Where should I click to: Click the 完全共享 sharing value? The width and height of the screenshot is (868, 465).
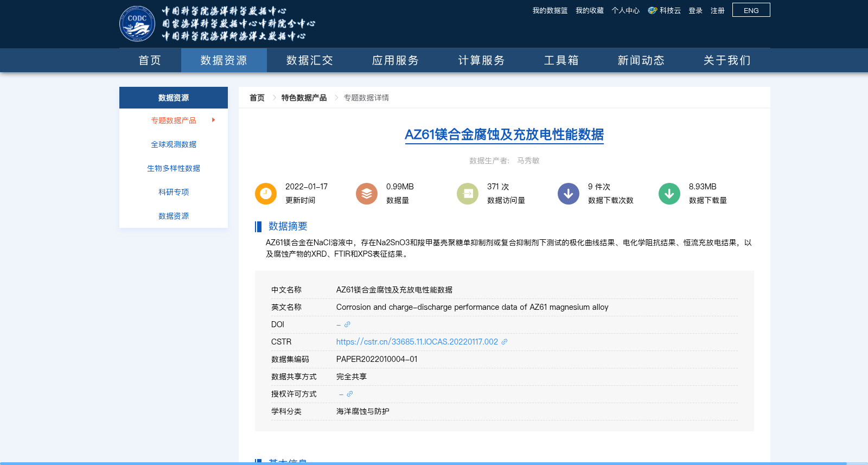coord(352,377)
